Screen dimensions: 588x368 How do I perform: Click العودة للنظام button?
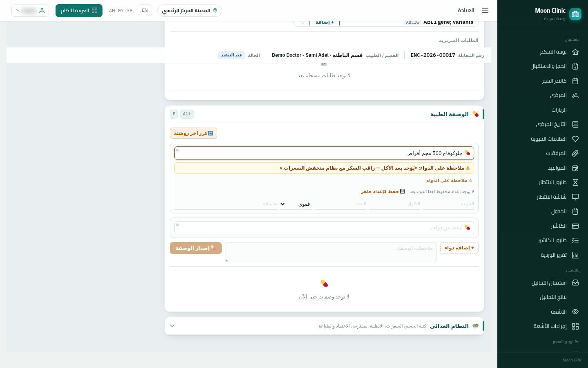tap(79, 11)
